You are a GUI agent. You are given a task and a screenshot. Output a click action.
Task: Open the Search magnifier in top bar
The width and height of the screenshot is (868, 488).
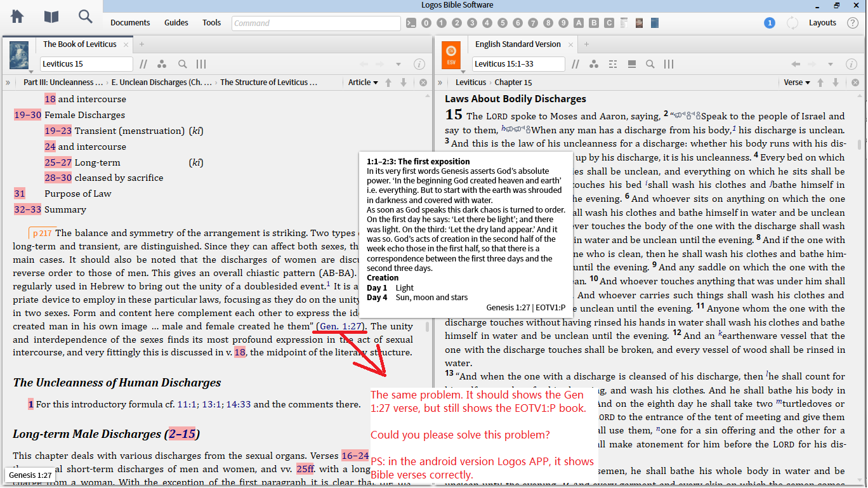(x=85, y=16)
